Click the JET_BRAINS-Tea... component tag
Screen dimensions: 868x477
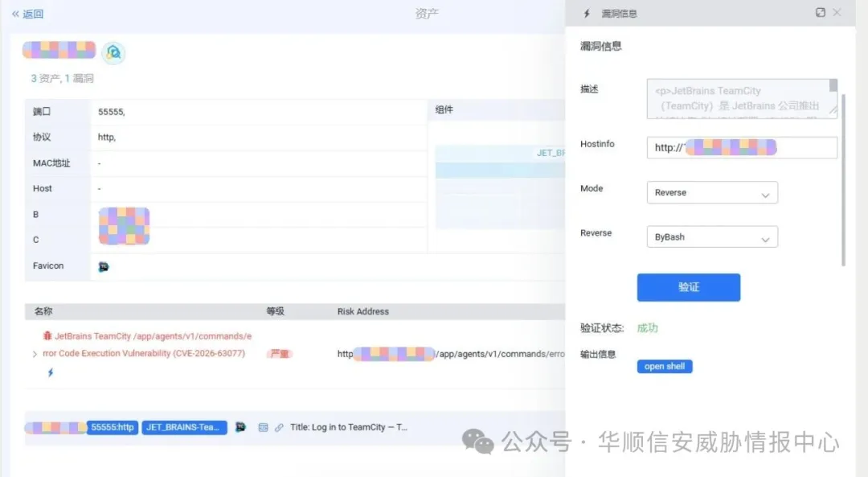click(x=184, y=427)
